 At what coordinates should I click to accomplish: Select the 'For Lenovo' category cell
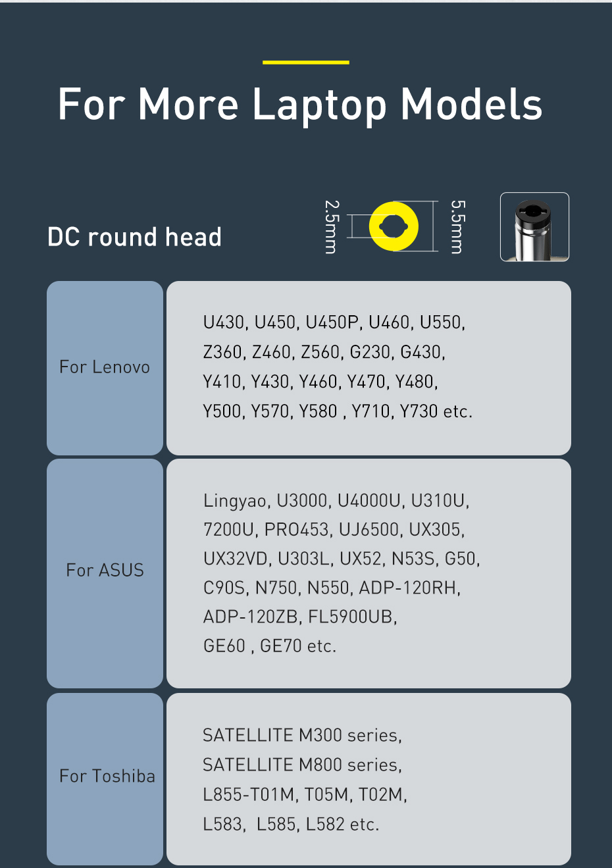pos(105,368)
